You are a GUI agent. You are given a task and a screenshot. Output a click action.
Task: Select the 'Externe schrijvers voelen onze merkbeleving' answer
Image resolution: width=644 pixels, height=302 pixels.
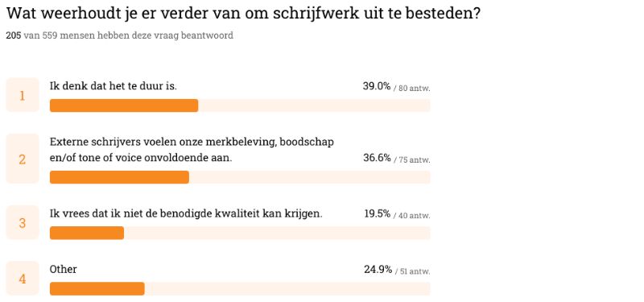coord(192,150)
